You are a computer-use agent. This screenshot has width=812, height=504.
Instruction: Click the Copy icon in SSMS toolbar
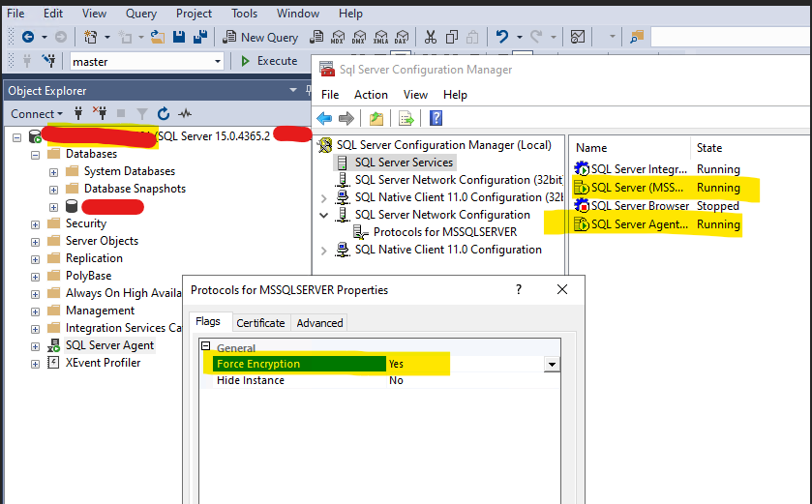452,37
